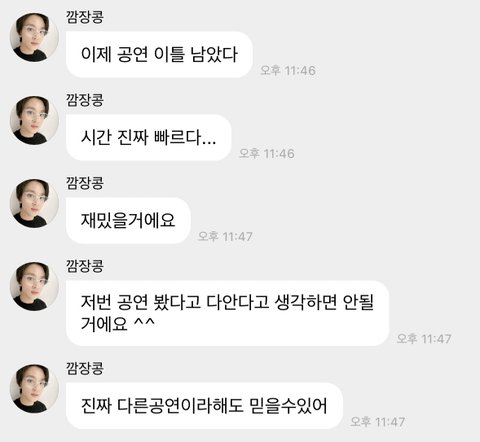Click sender name 깜장콩 above first message
480x442 pixels.
point(85,17)
